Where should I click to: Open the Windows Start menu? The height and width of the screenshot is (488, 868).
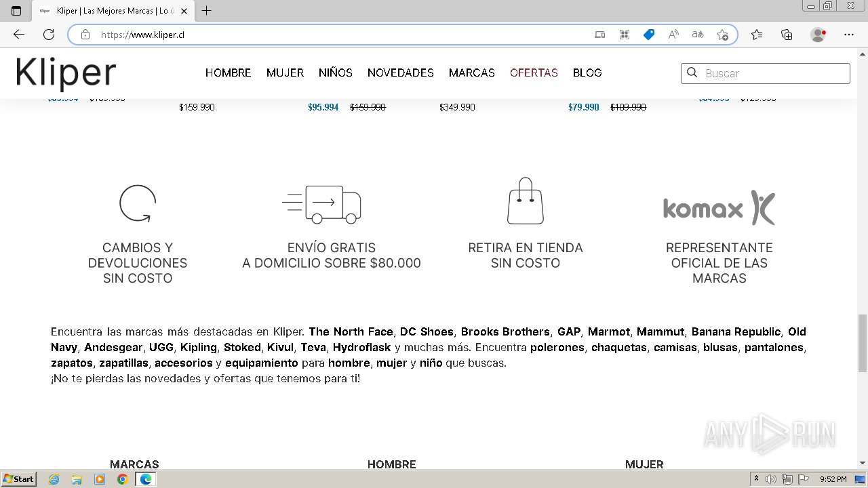click(x=18, y=479)
